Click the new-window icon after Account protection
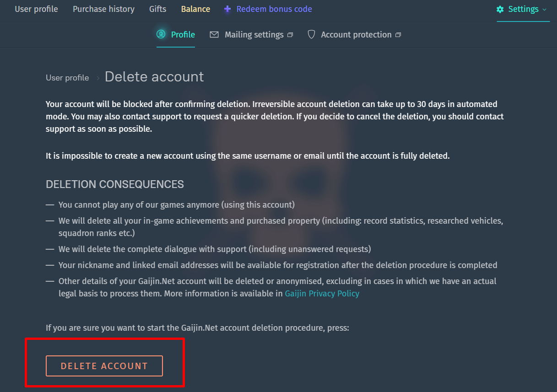Screen dimensions: 557x392 (398, 35)
